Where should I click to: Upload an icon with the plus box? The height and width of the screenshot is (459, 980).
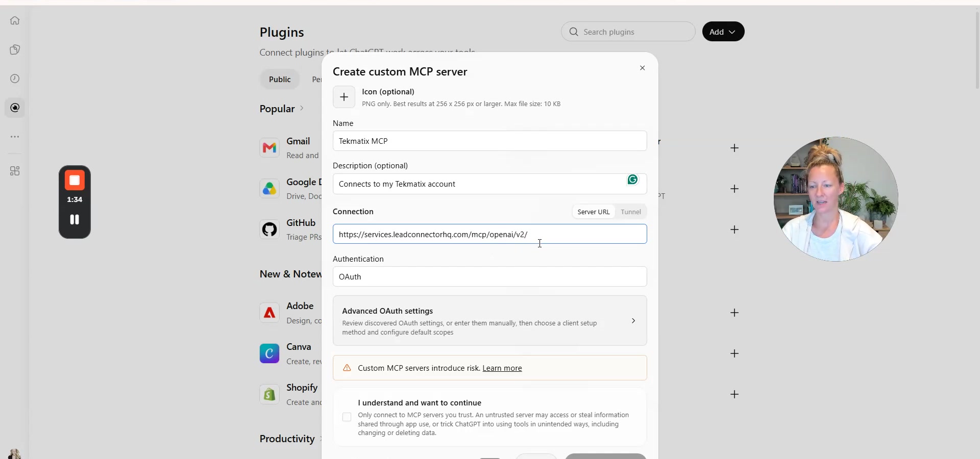344,97
